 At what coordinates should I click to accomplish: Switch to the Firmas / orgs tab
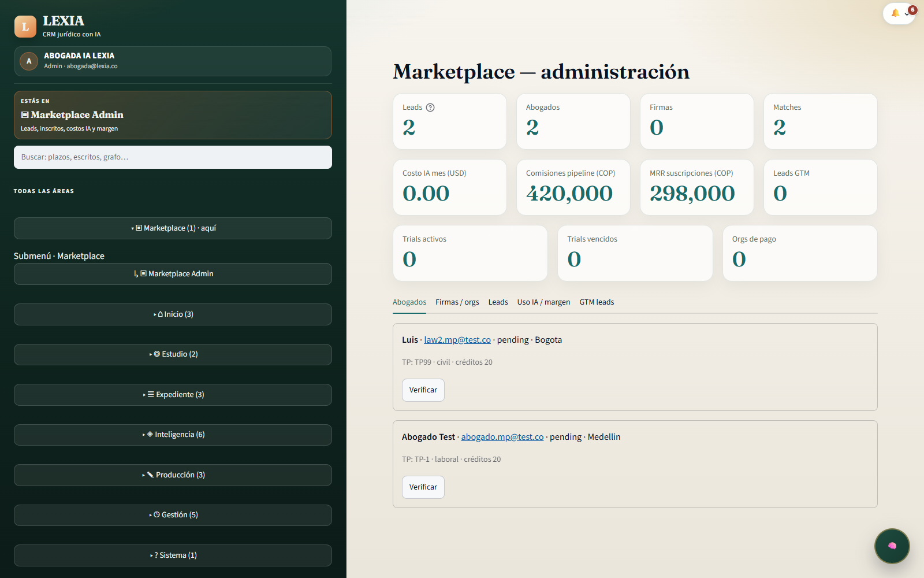coord(457,302)
